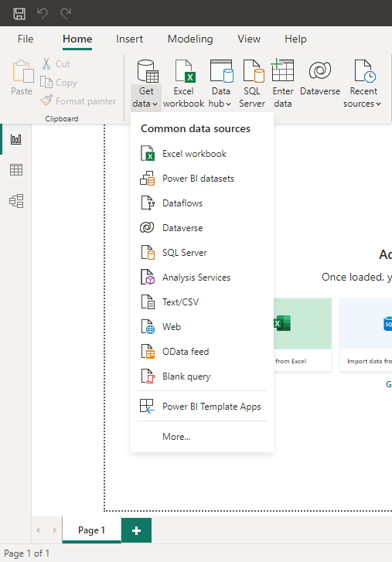392x562 pixels.
Task: Select Blank query from the menu
Action: (x=202, y=376)
